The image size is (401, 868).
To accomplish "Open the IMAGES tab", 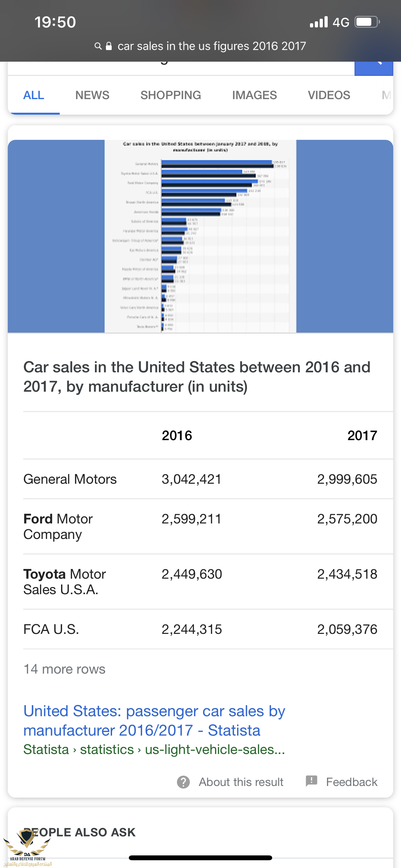I will coord(254,95).
